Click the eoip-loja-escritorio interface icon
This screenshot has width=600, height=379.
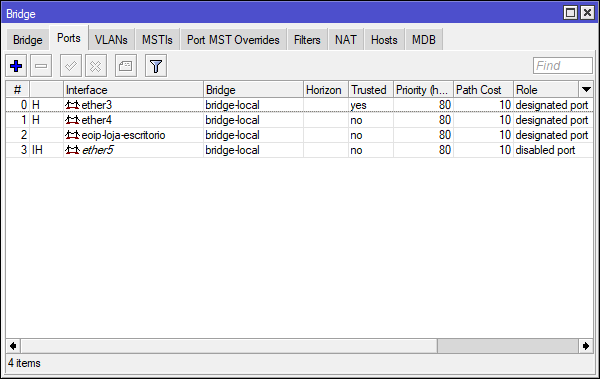click(72, 135)
